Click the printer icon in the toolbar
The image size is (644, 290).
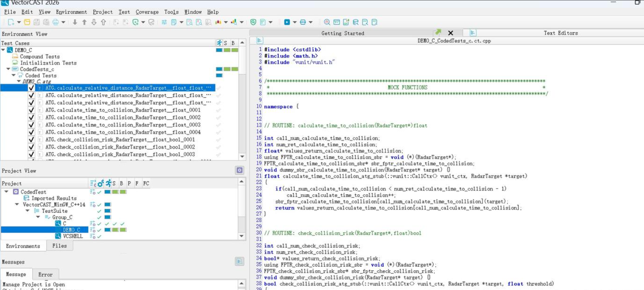(55, 22)
